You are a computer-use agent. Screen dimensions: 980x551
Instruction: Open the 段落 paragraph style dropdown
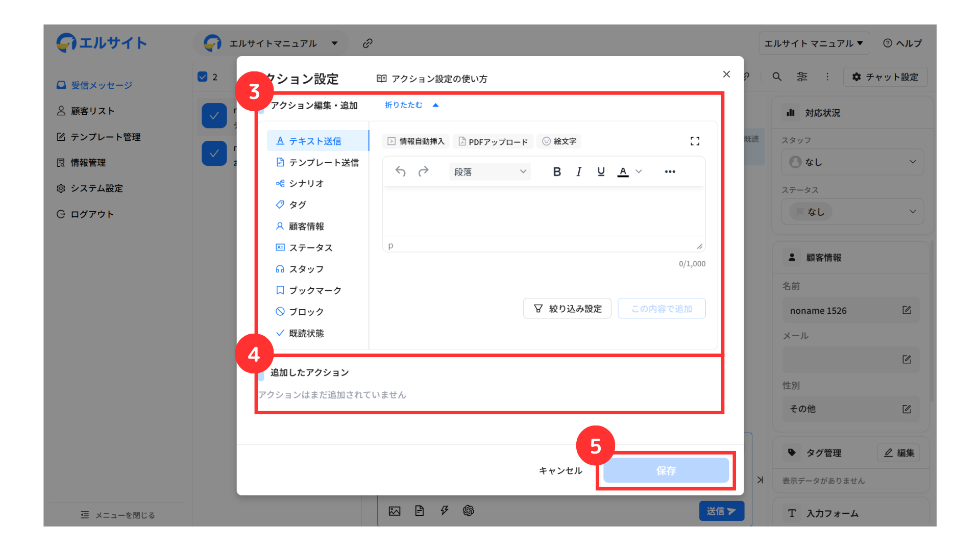[x=489, y=172]
